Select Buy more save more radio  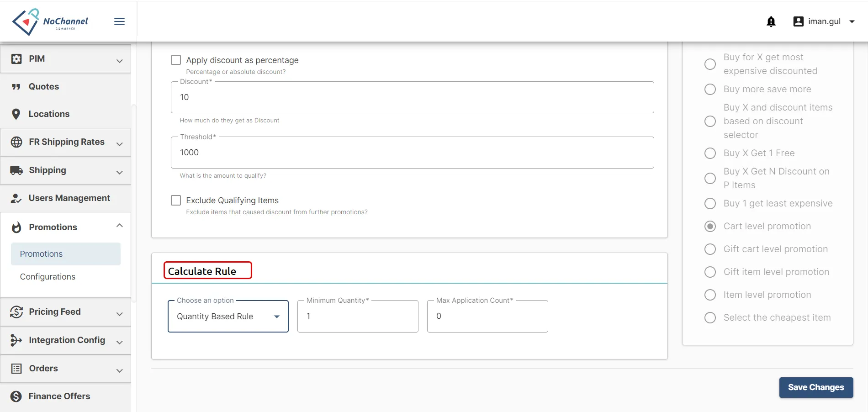[710, 89]
